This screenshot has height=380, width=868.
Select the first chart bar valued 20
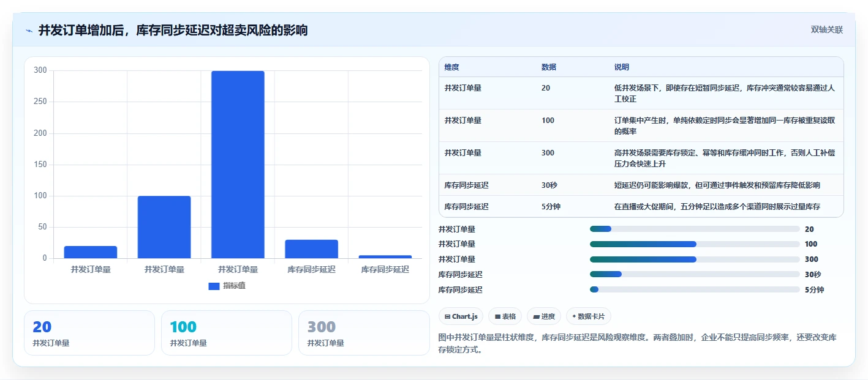click(x=91, y=252)
